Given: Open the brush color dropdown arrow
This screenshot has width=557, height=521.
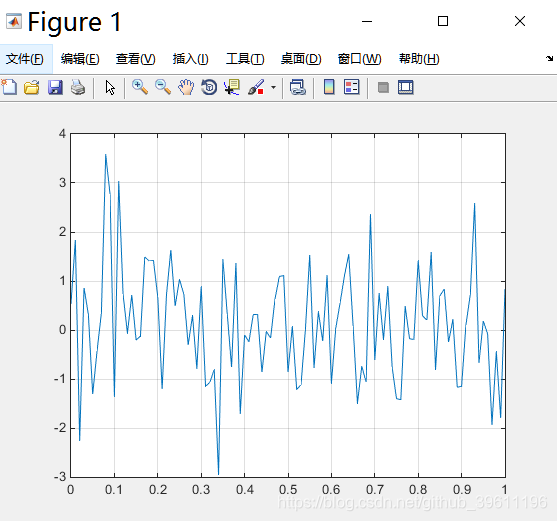Looking at the screenshot, I should [x=273, y=87].
